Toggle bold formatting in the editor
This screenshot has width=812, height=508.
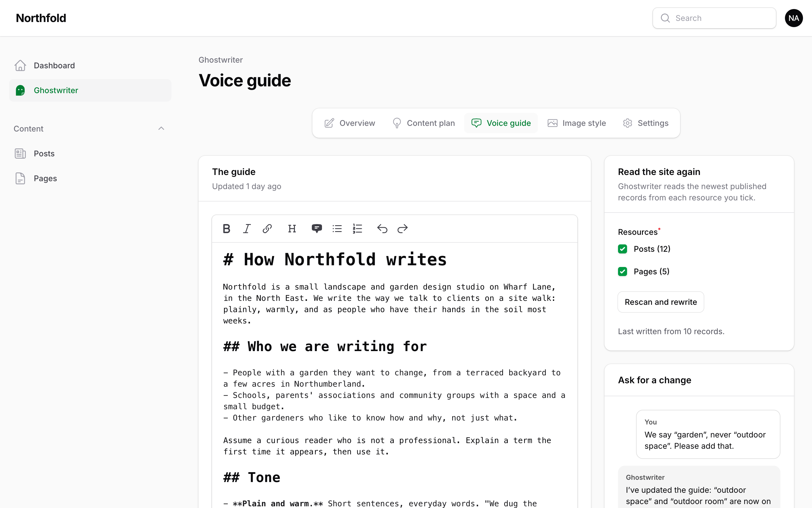pyautogui.click(x=226, y=229)
